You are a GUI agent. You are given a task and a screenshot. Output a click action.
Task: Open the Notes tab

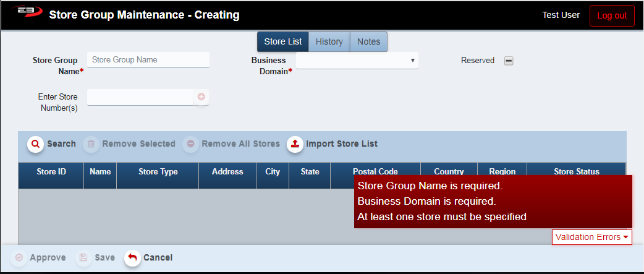click(x=368, y=42)
